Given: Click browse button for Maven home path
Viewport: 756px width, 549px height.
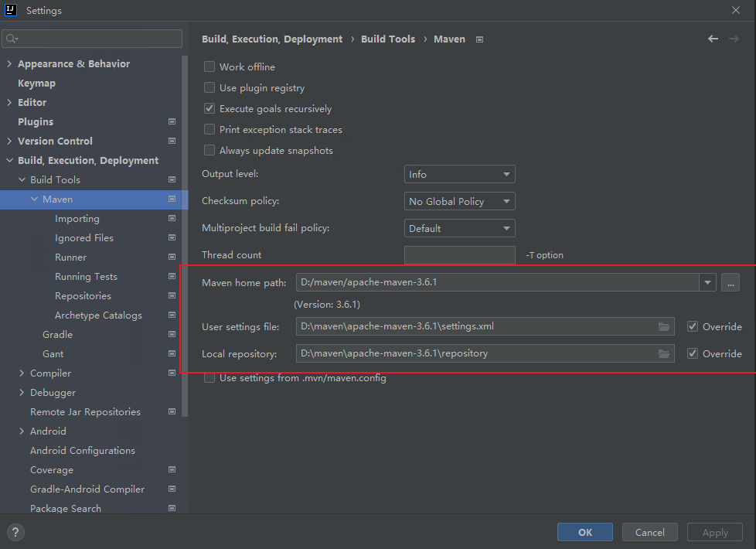Looking at the screenshot, I should click(730, 282).
